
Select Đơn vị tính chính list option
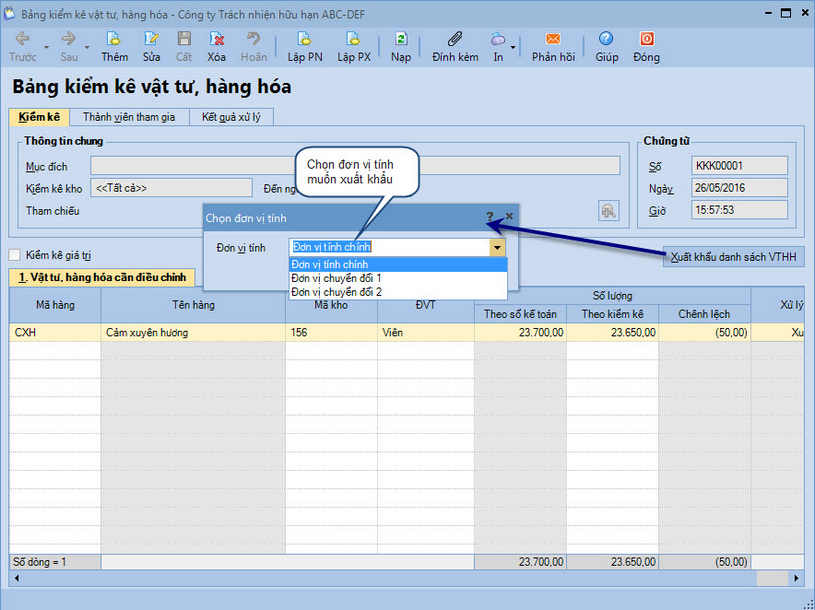398,264
